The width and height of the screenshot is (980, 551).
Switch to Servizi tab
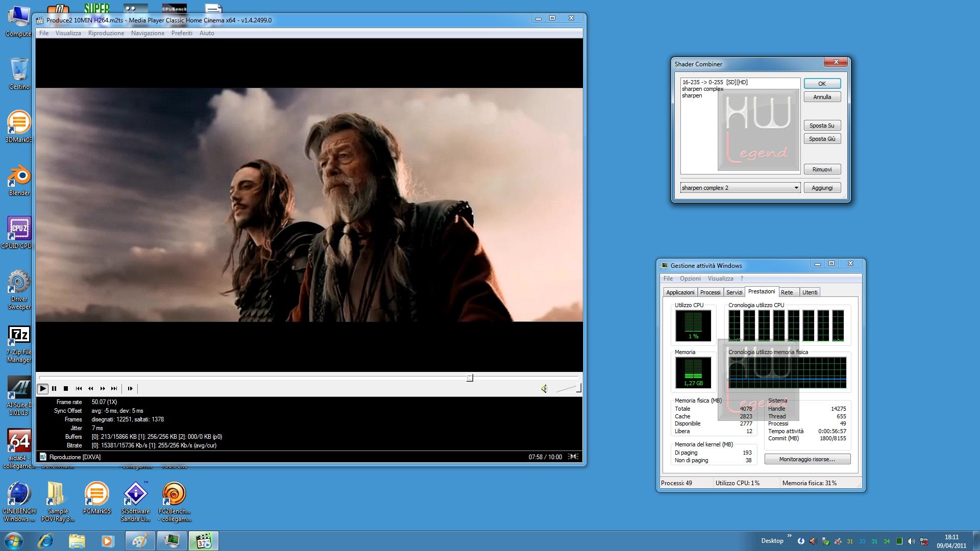point(734,292)
